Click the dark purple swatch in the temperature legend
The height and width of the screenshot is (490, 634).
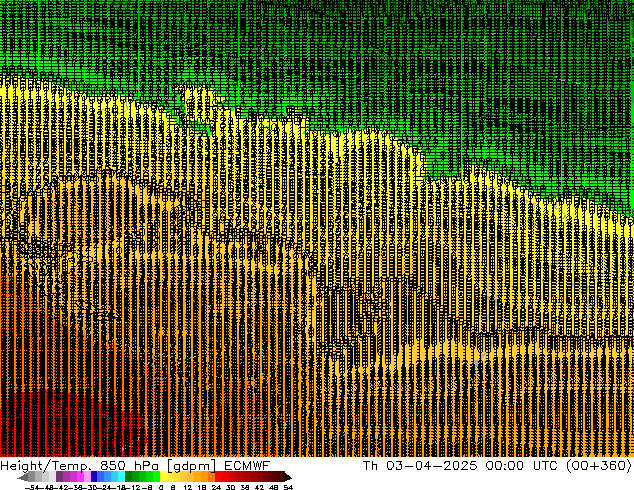click(x=59, y=476)
